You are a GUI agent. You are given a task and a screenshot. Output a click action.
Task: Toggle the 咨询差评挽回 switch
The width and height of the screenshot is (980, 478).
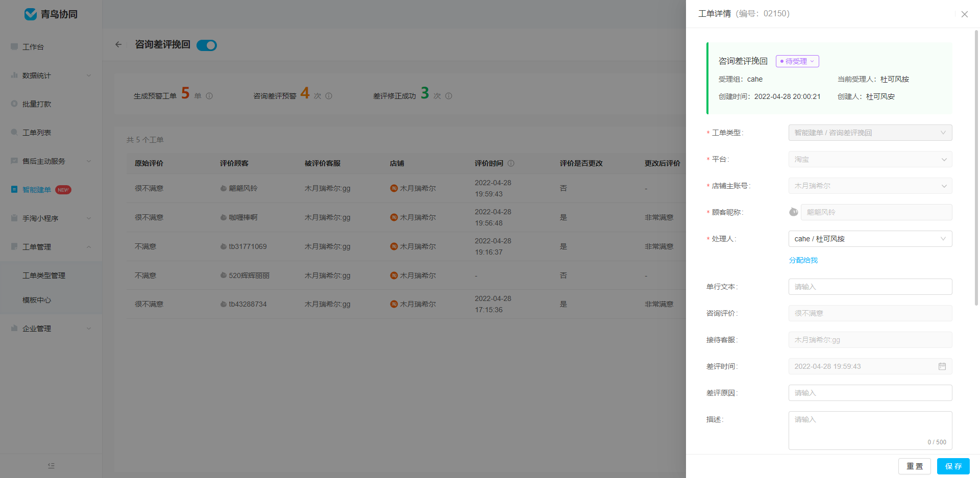(207, 45)
